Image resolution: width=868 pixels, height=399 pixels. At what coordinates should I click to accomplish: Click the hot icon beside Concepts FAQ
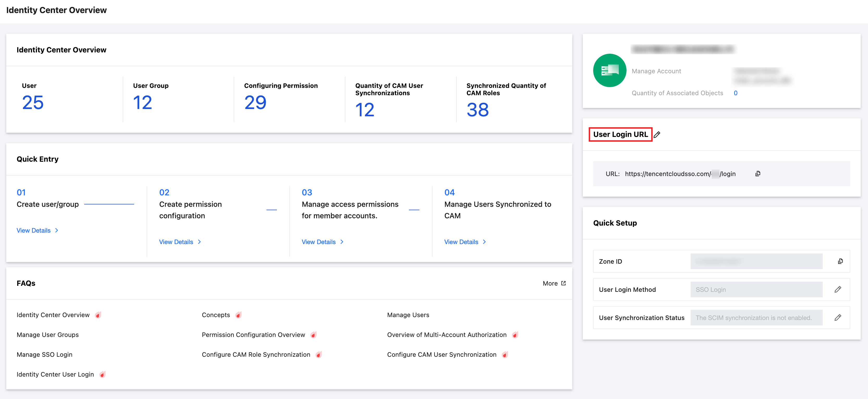238,315
